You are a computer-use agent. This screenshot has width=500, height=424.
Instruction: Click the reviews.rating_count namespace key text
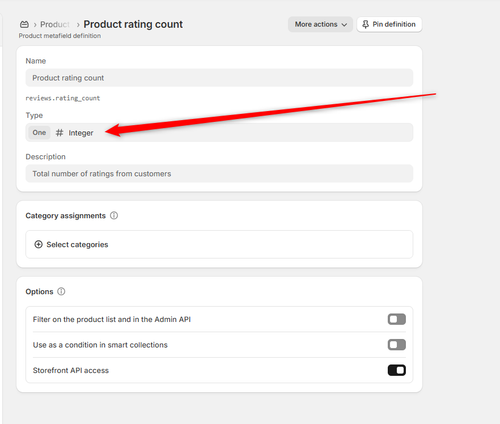[x=63, y=98]
